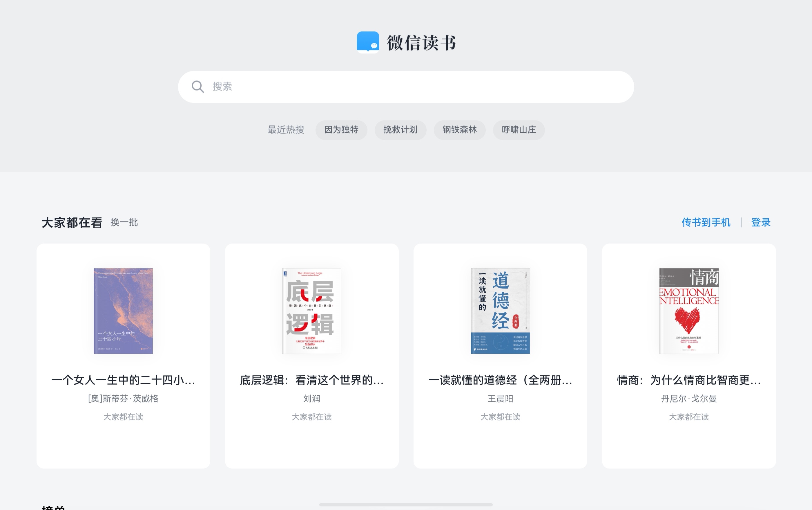Focus the 搜索 search input field

(x=406, y=87)
